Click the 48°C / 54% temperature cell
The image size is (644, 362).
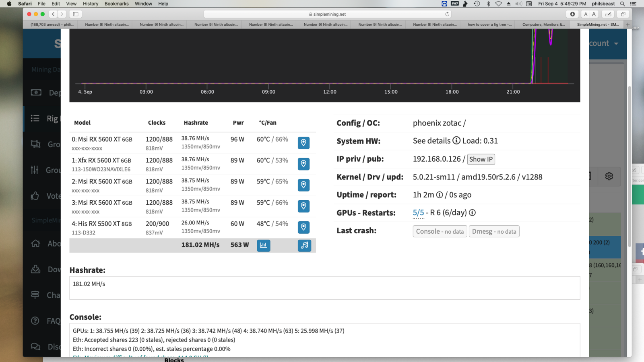tap(272, 224)
